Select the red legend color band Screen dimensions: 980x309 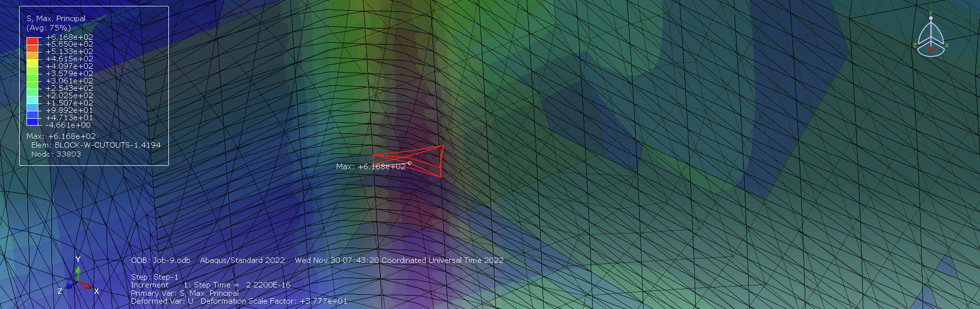32,41
